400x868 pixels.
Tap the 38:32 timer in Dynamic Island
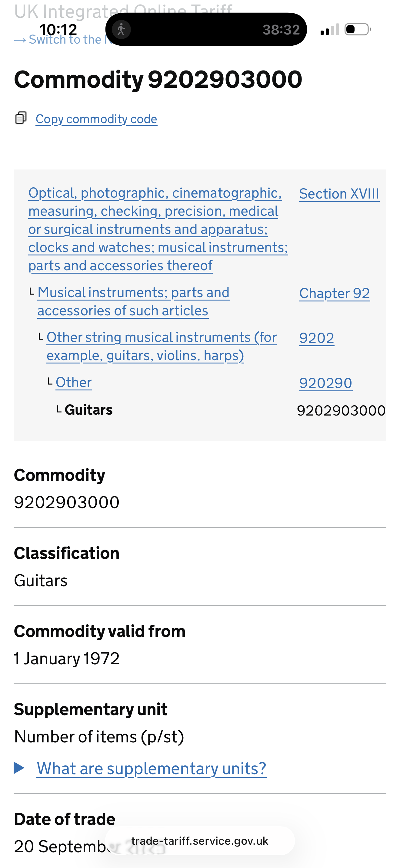[x=281, y=30]
